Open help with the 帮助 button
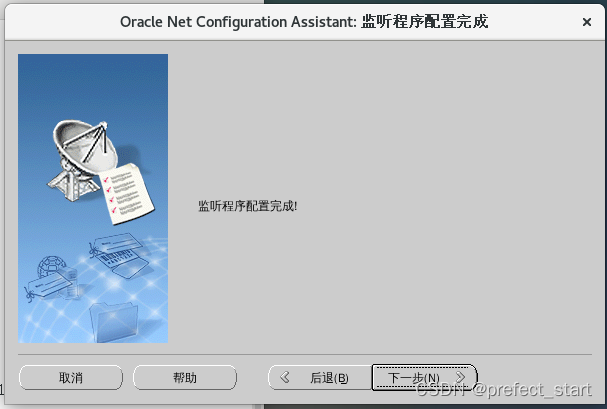 click(x=185, y=377)
